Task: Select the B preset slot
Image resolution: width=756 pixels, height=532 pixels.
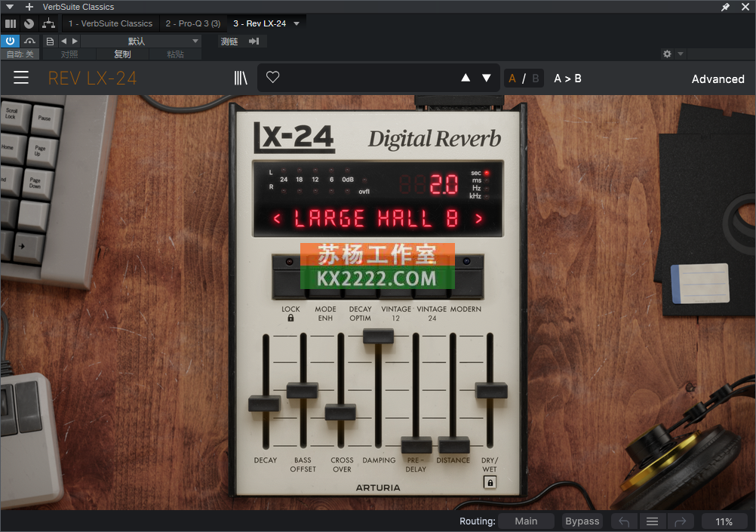Action: coord(535,78)
